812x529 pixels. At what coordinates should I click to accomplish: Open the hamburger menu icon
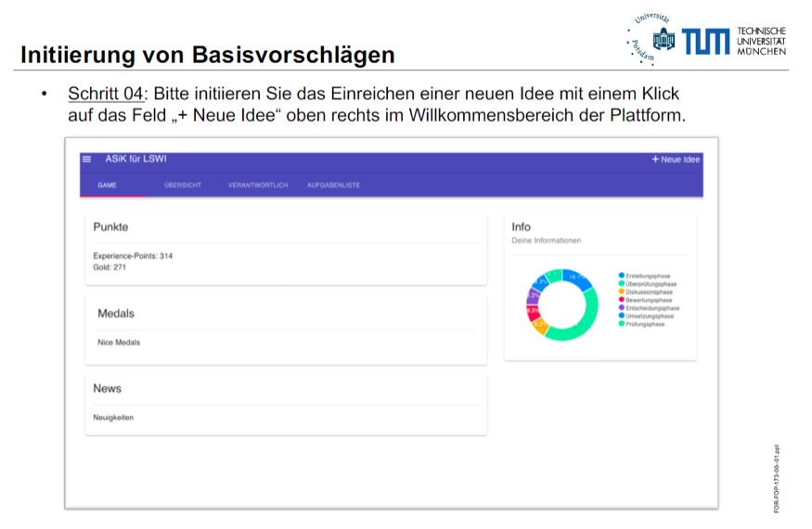click(x=87, y=160)
